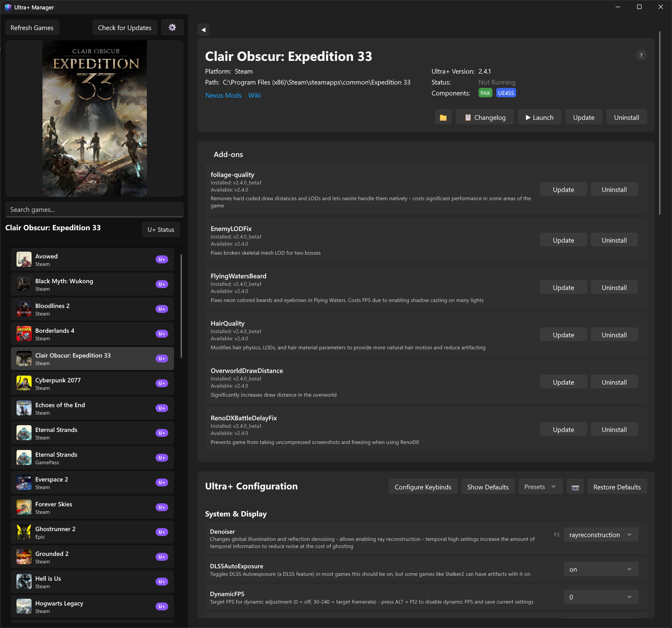Open the Wiki link
This screenshot has height=628, width=672.
[254, 95]
